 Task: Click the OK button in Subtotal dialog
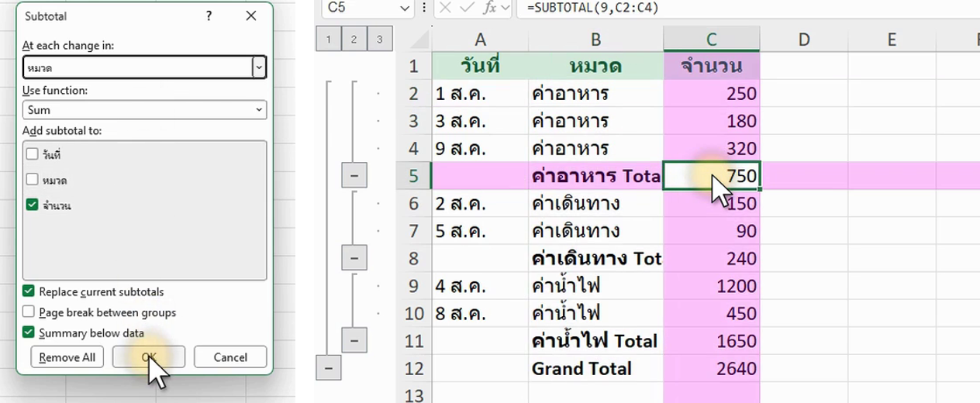click(x=149, y=357)
